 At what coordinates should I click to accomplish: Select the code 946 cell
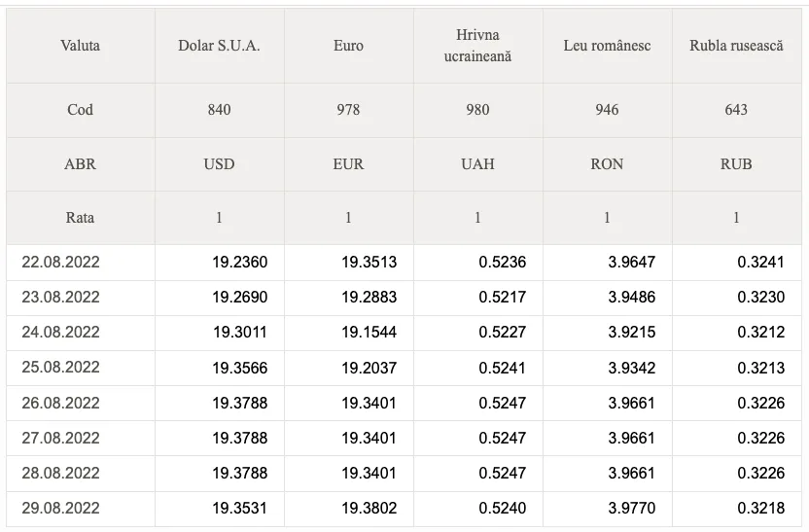pos(608,110)
